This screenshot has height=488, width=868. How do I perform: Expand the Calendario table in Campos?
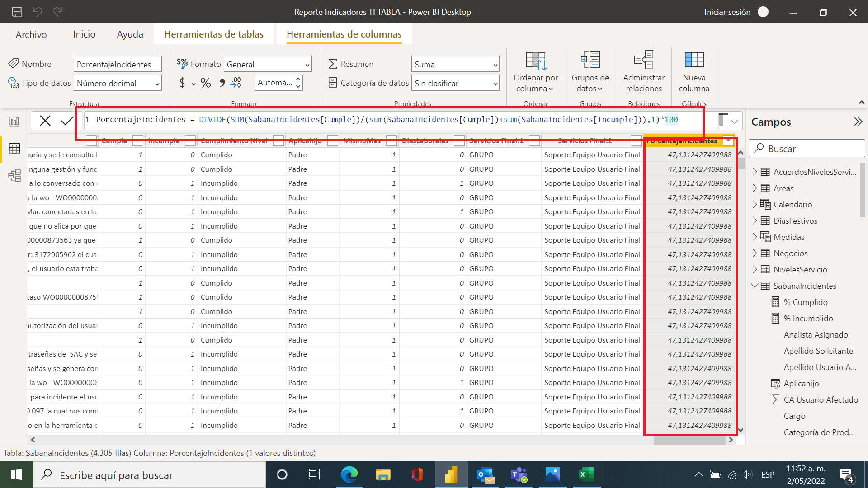pos(755,204)
